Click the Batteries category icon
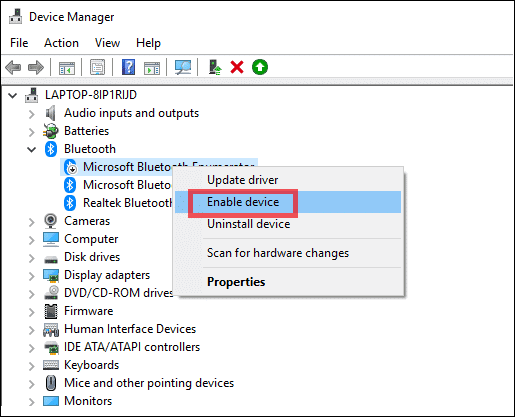 (x=51, y=131)
